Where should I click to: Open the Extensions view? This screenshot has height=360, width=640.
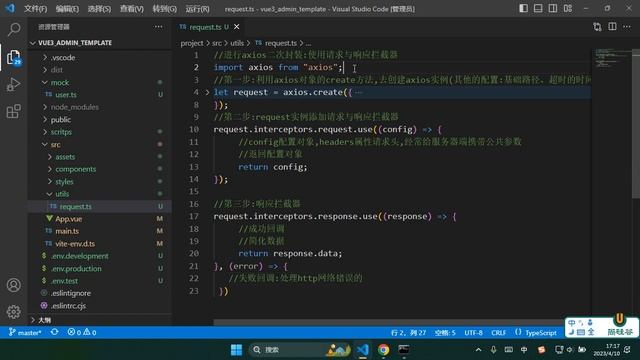pos(13,111)
